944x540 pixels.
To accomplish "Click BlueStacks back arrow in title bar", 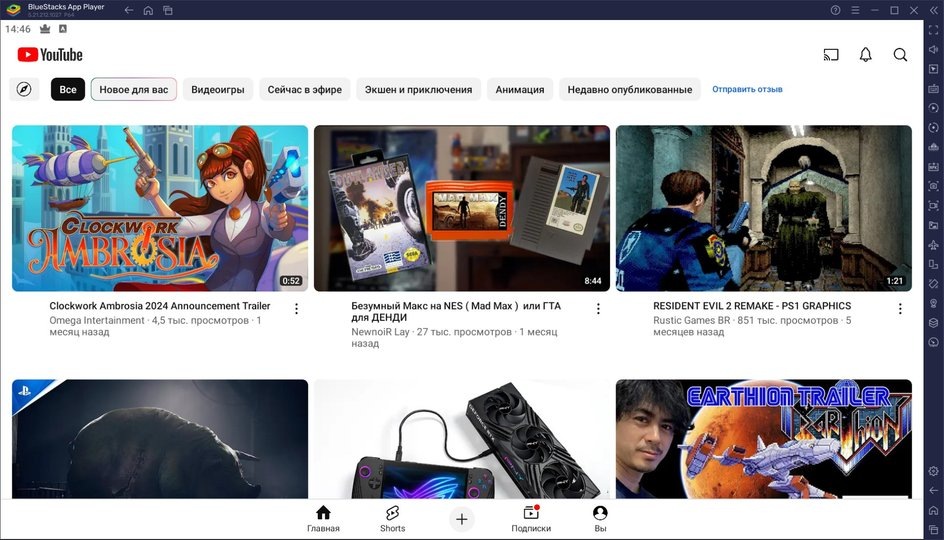I will click(x=129, y=10).
